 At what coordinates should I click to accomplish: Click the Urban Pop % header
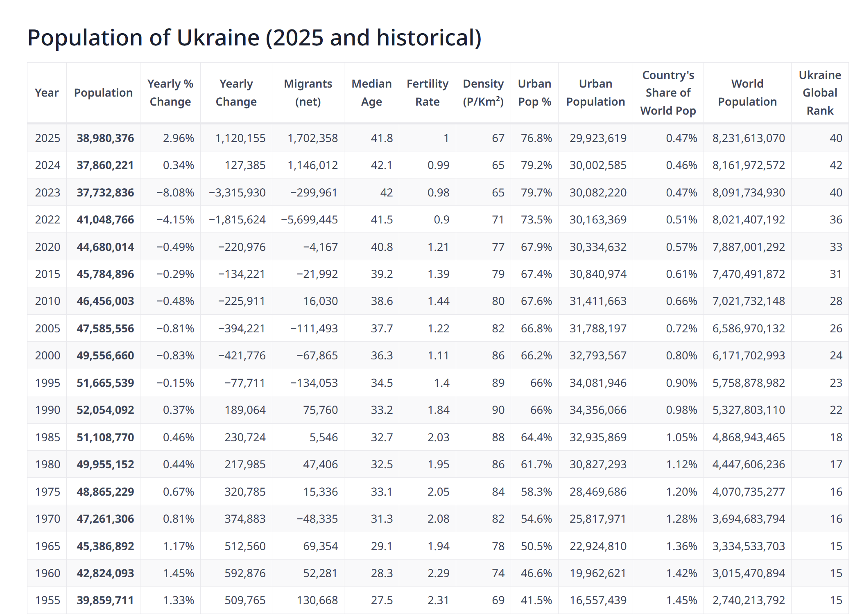[x=534, y=93]
